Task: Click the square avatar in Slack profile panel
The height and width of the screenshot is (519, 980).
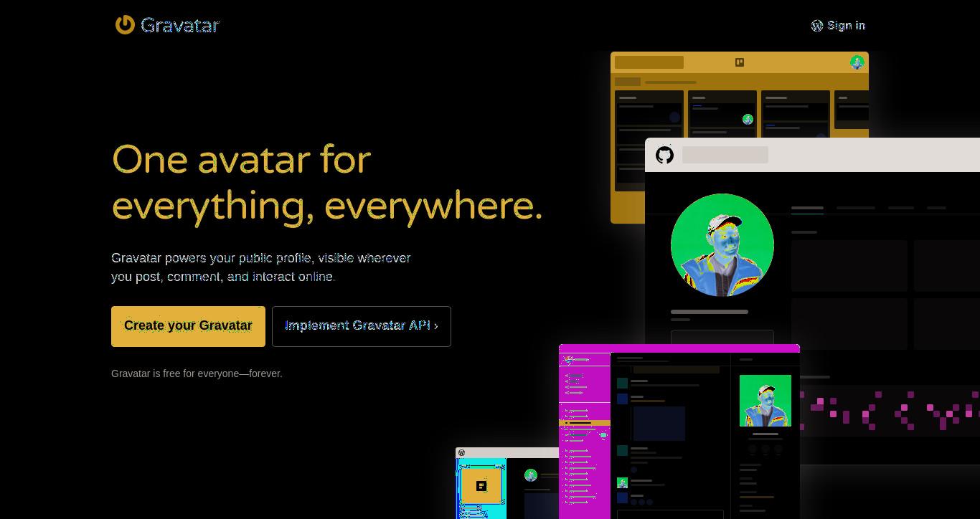Action: pyautogui.click(x=765, y=401)
